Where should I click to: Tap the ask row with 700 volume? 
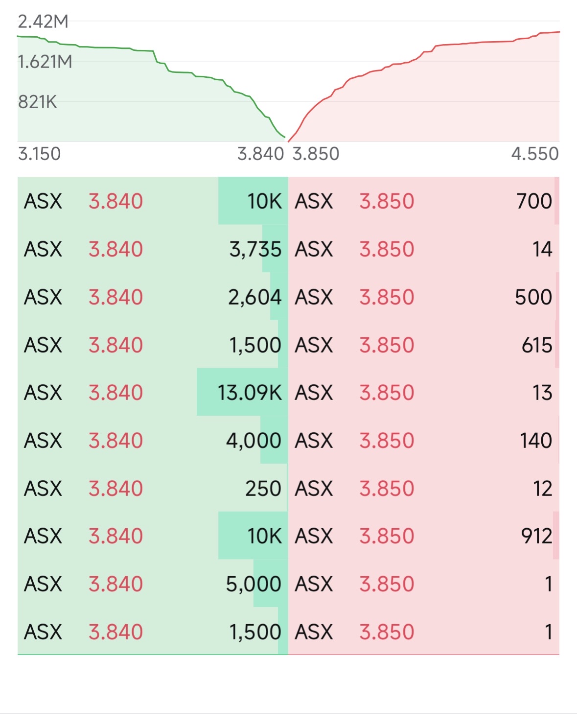423,201
